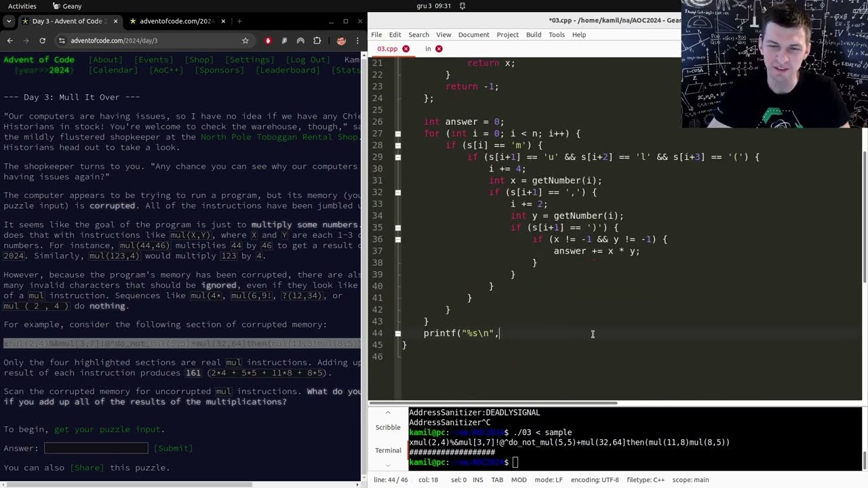
Task: Collapse fold marker at line 32
Action: click(x=398, y=192)
